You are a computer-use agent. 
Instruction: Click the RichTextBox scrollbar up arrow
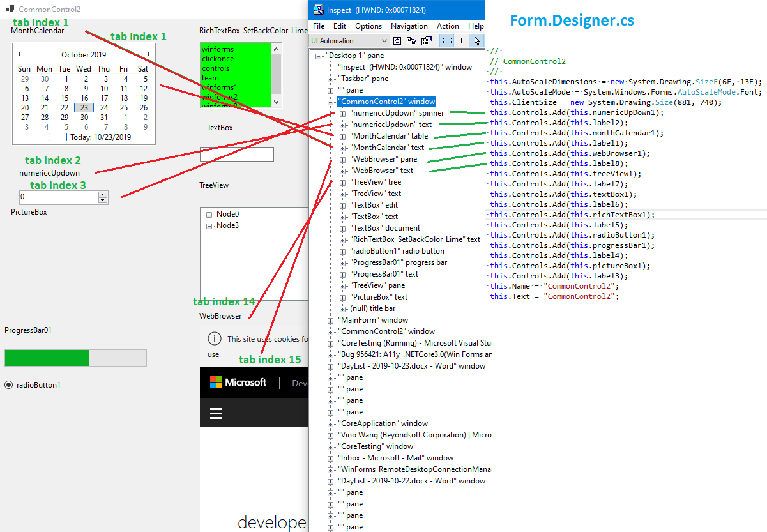coord(276,49)
